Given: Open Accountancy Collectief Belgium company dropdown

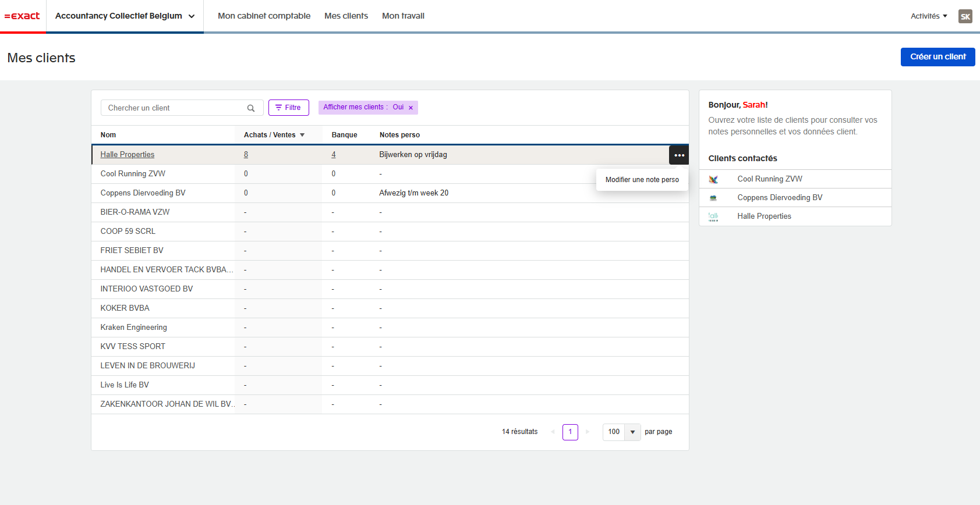Looking at the screenshot, I should click(125, 16).
